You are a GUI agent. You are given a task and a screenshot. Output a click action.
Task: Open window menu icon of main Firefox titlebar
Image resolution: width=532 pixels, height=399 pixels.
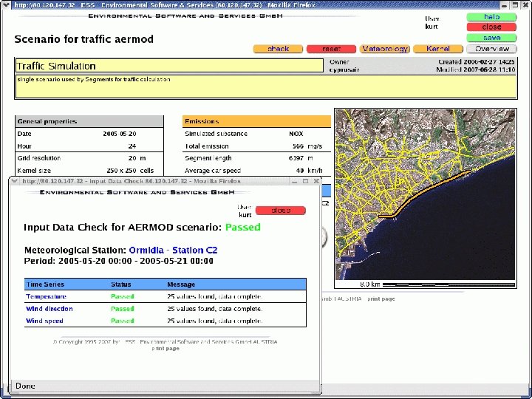click(6, 4)
